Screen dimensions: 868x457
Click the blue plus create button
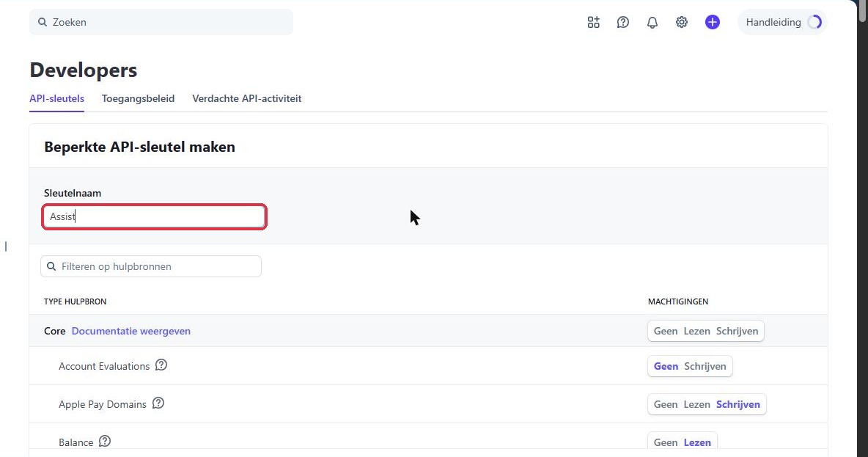coord(713,22)
